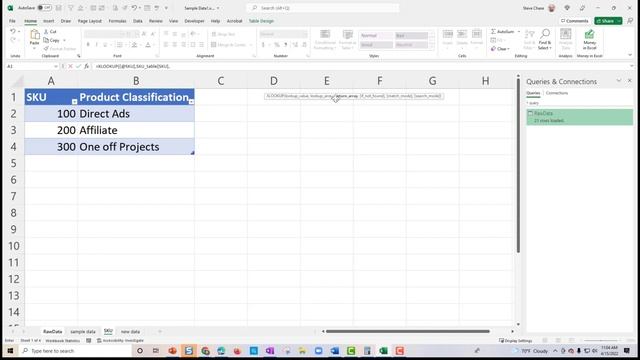
Task: Expand the AutoSum dropdown arrow
Action: pos(519,31)
